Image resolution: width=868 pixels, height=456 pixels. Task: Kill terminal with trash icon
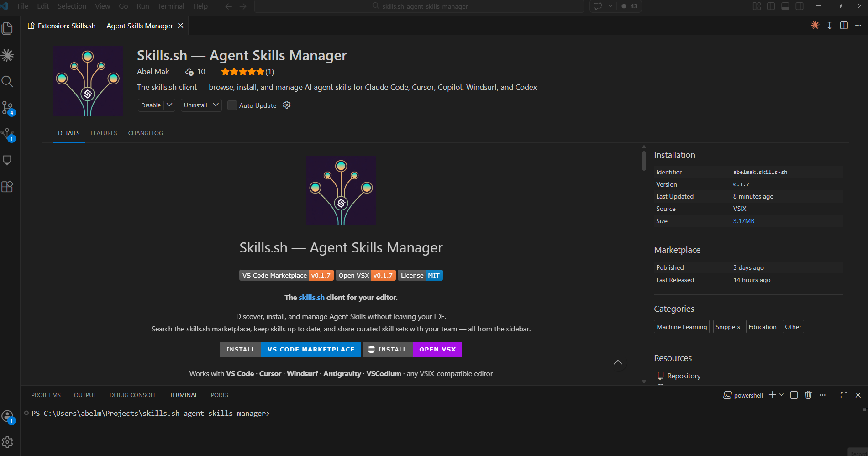point(808,395)
